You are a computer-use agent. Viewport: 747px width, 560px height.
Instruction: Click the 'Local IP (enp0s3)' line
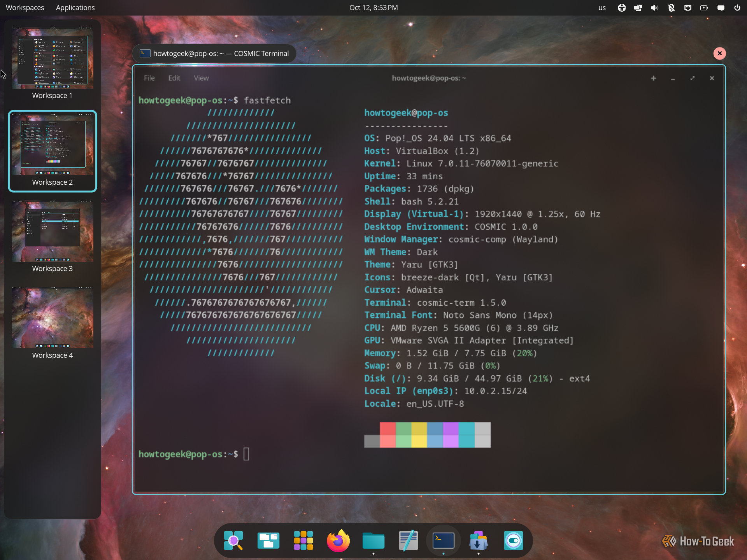pyautogui.click(x=445, y=391)
